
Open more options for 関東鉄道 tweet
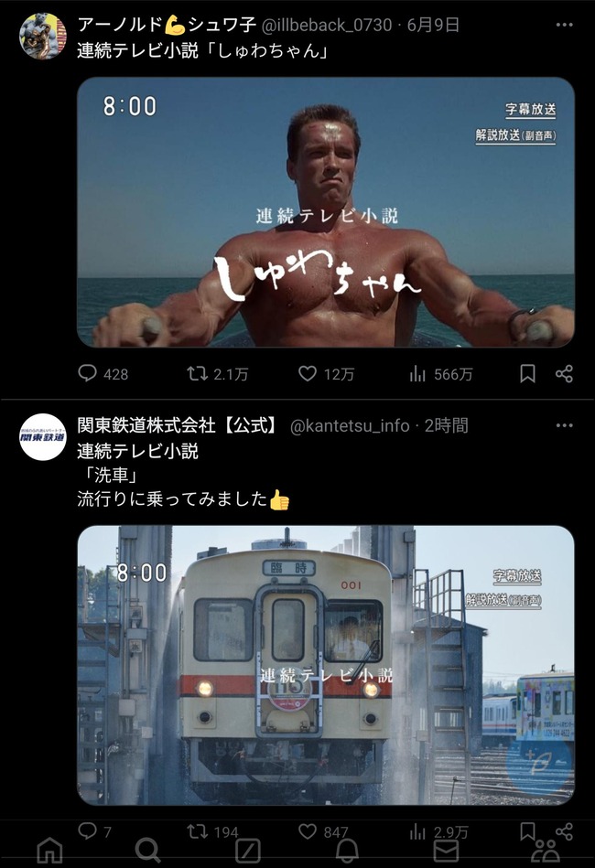pos(564,425)
